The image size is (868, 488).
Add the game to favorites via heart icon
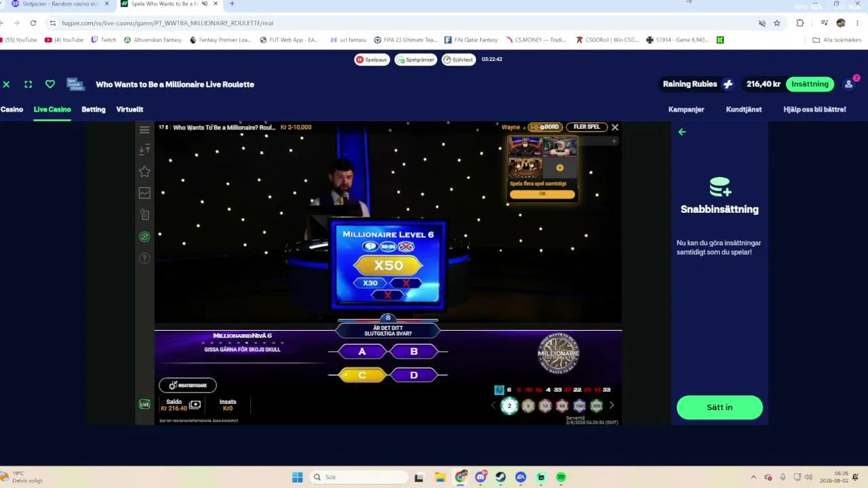point(50,84)
